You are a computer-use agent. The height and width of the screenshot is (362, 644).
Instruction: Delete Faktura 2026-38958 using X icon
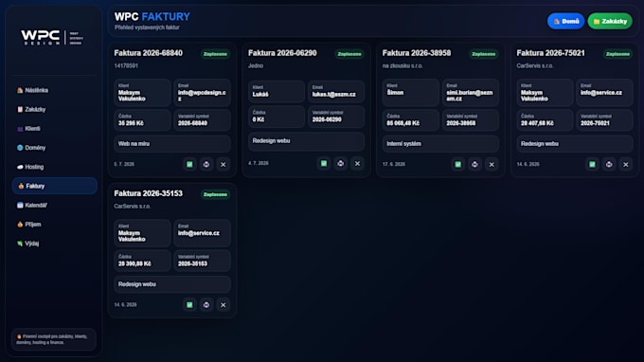[x=492, y=164]
